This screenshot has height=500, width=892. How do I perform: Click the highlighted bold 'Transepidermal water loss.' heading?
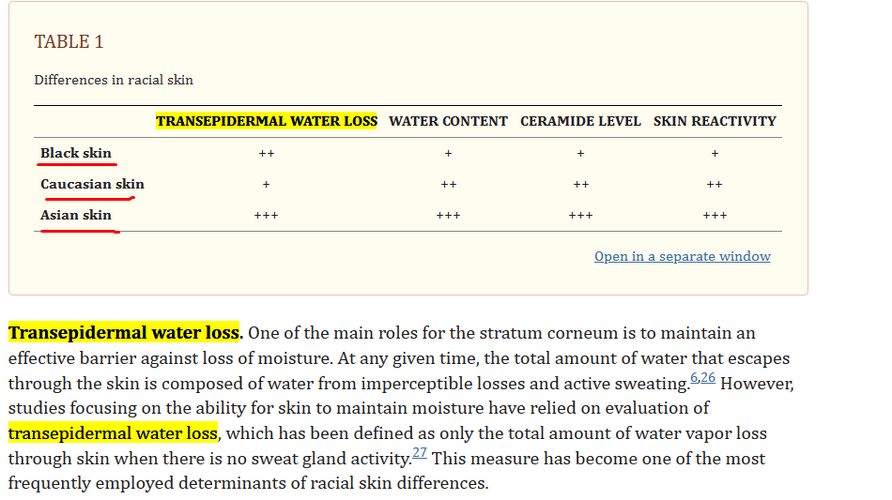coord(126,333)
